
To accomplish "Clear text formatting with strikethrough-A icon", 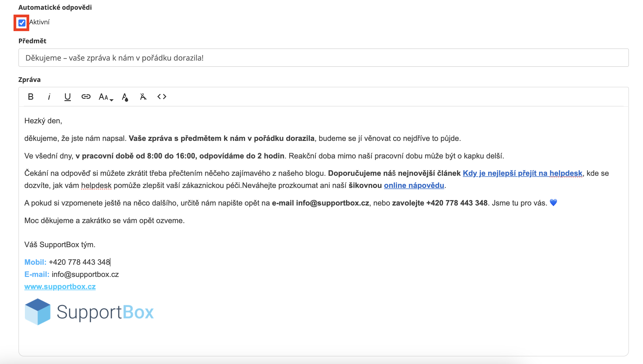I will (143, 97).
